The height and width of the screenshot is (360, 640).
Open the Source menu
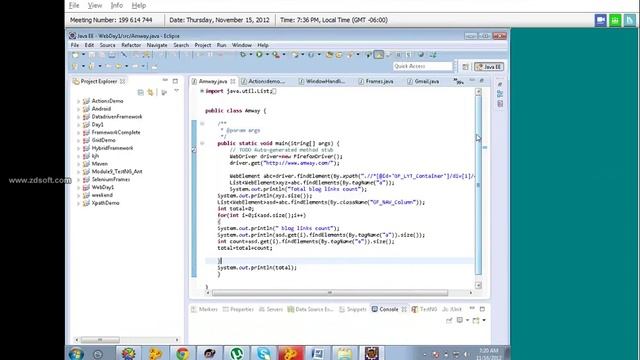107,45
